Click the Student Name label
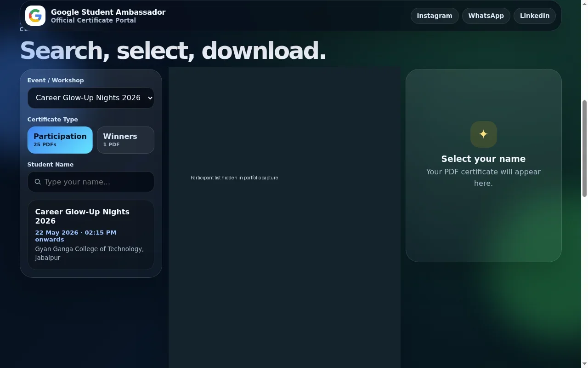 pyautogui.click(x=51, y=164)
